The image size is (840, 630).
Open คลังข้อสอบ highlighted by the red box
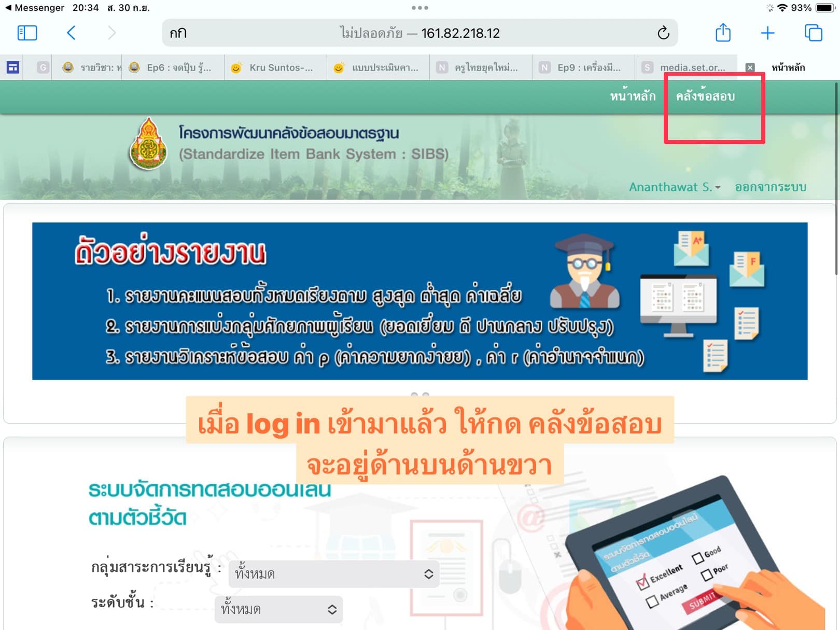(x=706, y=95)
